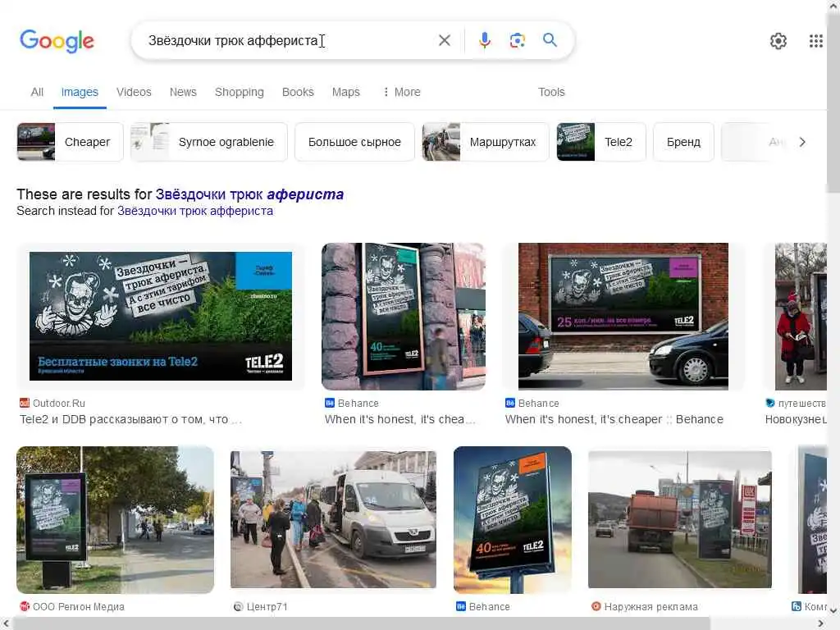840x630 pixels.
Task: Open the News tab
Action: point(183,92)
